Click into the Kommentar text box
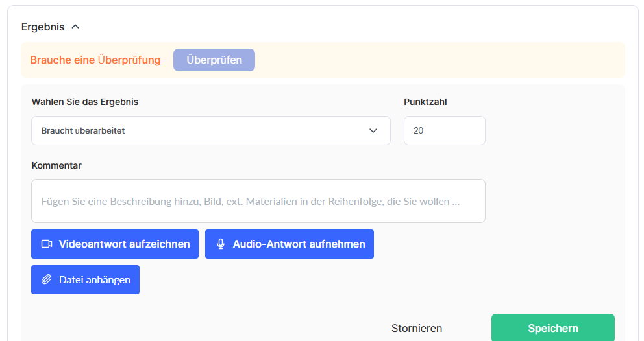Viewport: 644px width, 341px height. (258, 201)
